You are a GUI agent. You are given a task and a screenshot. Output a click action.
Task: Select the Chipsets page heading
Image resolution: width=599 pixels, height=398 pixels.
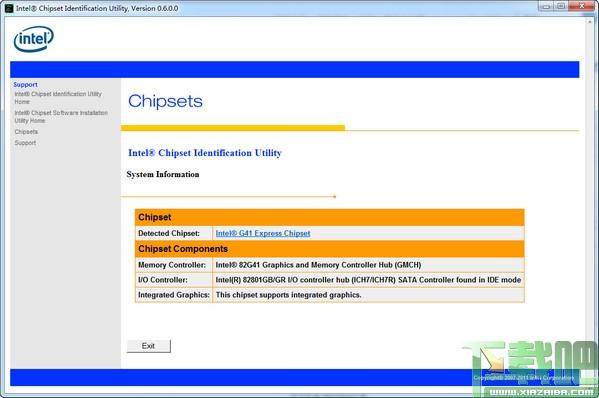coord(165,101)
